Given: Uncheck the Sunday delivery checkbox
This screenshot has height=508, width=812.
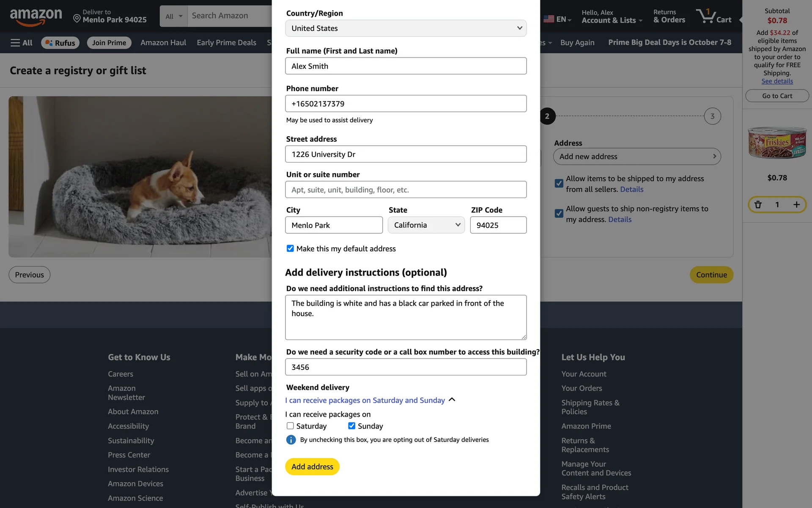Looking at the screenshot, I should (351, 426).
